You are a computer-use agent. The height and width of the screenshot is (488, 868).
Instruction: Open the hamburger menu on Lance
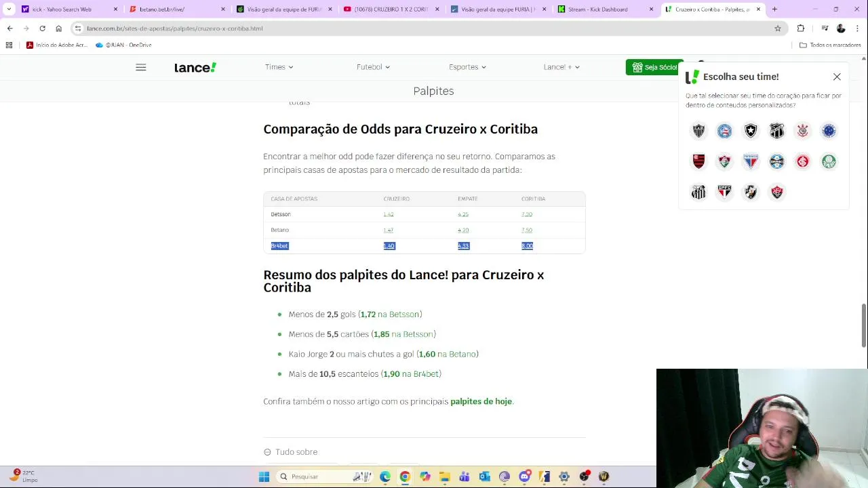click(140, 67)
